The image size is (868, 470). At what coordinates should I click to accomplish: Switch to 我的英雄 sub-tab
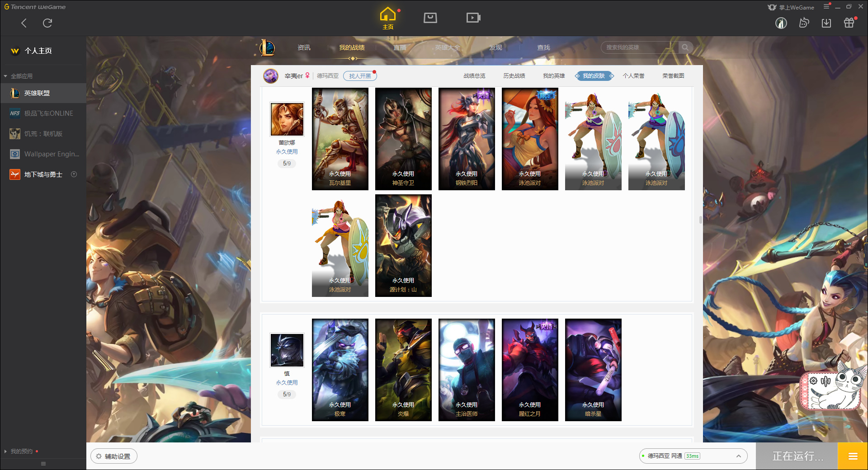coord(554,76)
